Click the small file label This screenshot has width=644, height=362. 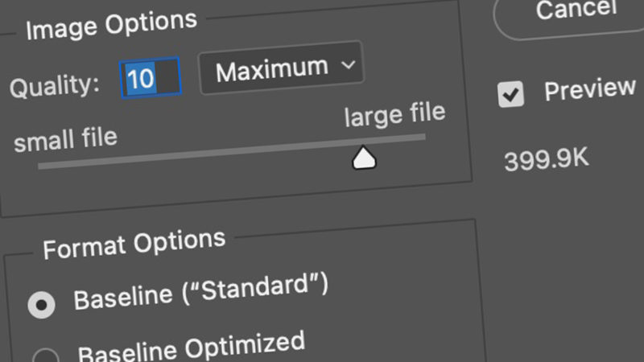pyautogui.click(x=66, y=139)
